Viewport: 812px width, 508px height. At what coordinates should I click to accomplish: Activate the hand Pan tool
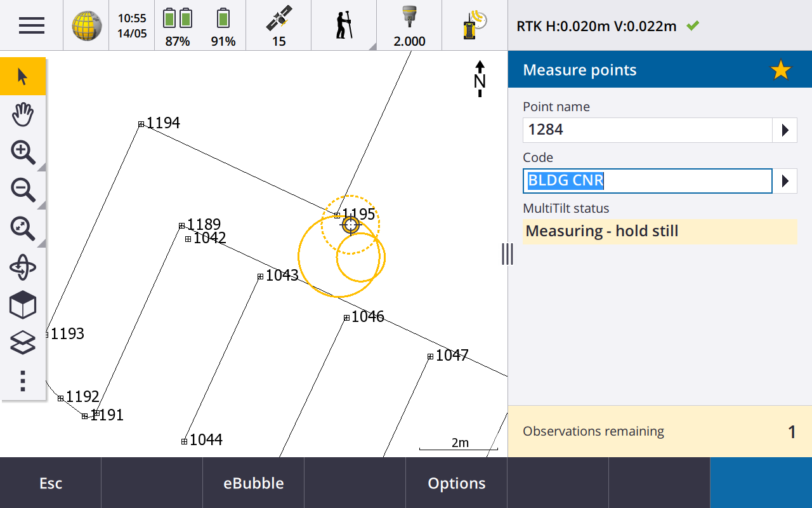[23, 115]
